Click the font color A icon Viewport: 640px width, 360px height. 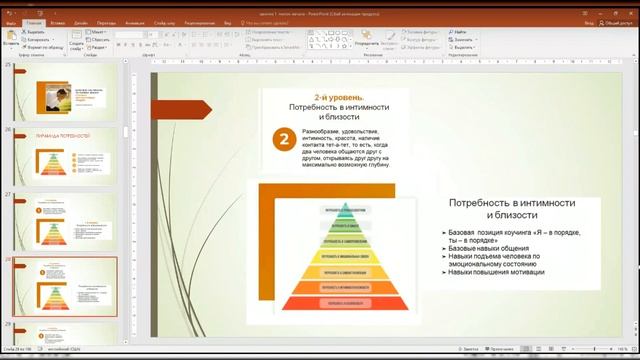pyautogui.click(x=180, y=44)
